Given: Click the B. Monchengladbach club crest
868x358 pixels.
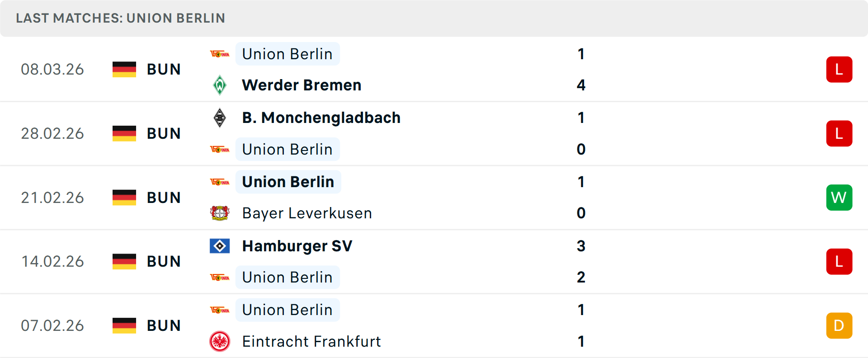Looking at the screenshot, I should click(x=220, y=118).
